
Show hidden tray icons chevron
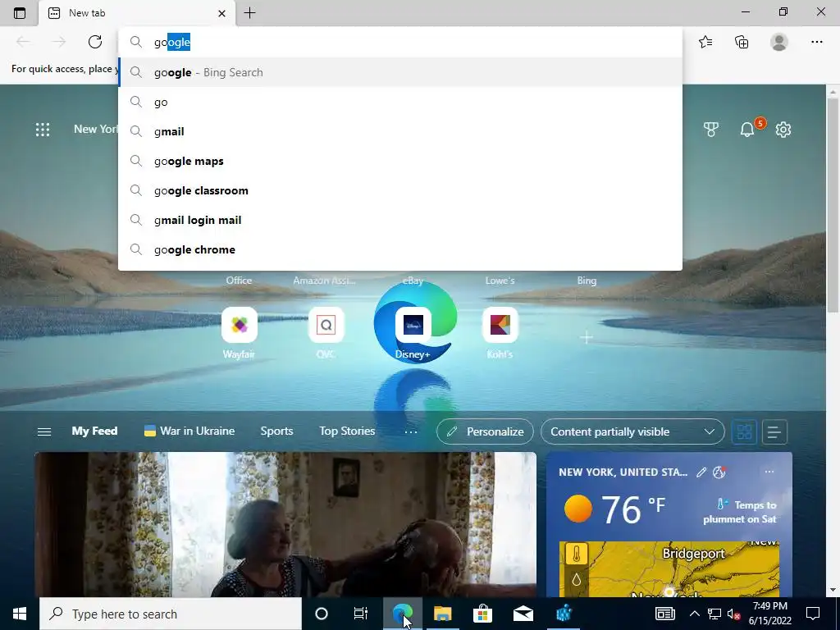tap(694, 614)
